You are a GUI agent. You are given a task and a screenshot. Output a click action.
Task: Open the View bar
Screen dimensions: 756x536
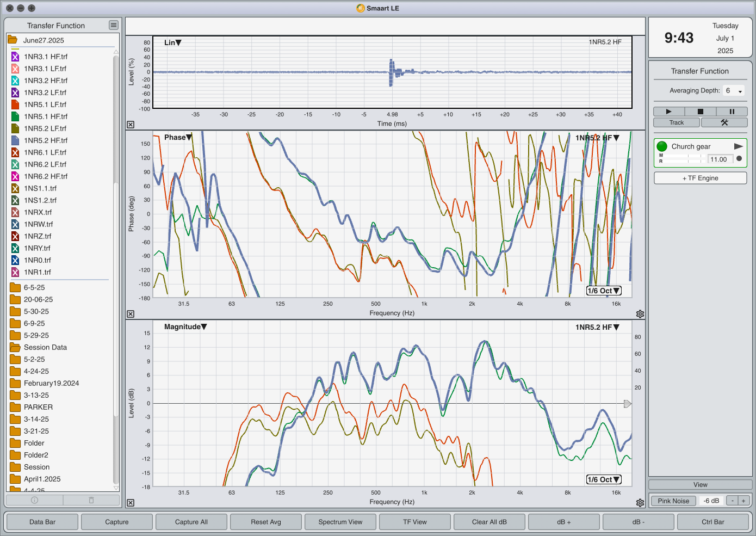(700, 485)
